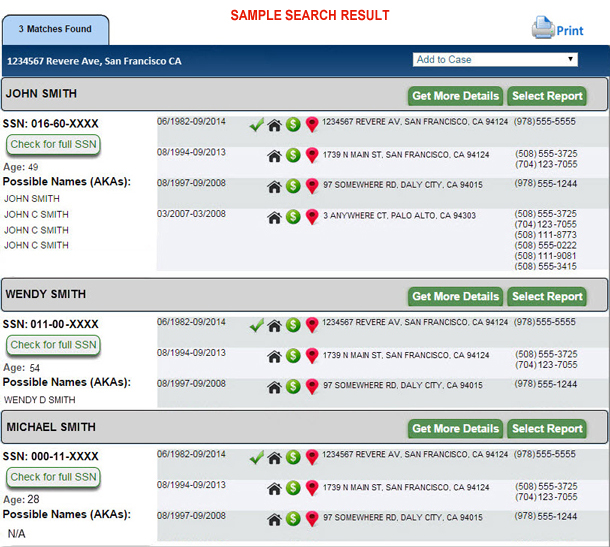Click dollar icon in Wendy Smith's Somewhere Rd row

pos(293,386)
